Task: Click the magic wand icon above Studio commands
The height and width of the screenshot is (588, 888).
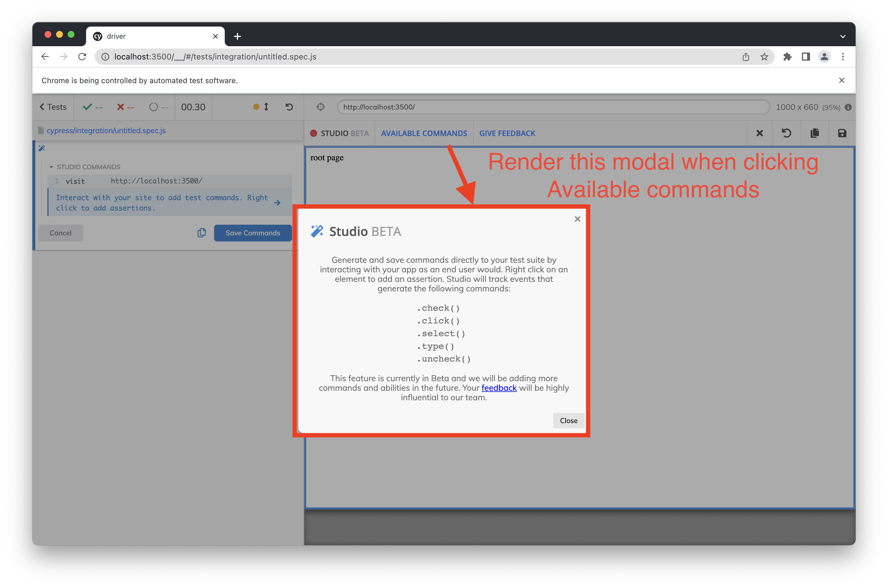Action: (42, 148)
